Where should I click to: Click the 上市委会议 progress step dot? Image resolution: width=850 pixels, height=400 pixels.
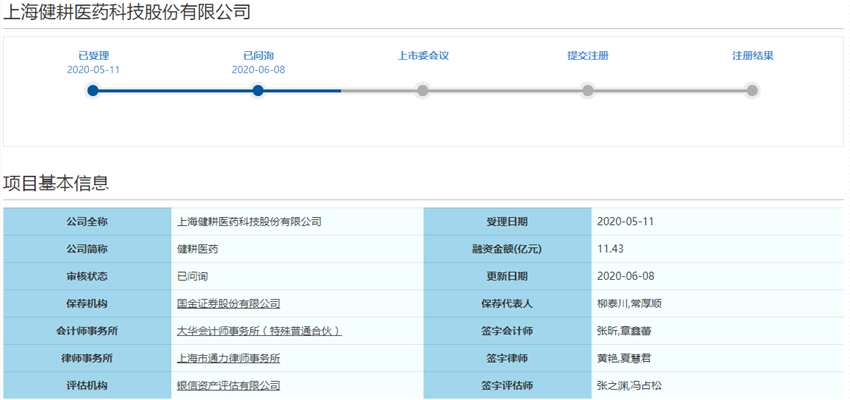click(x=423, y=91)
